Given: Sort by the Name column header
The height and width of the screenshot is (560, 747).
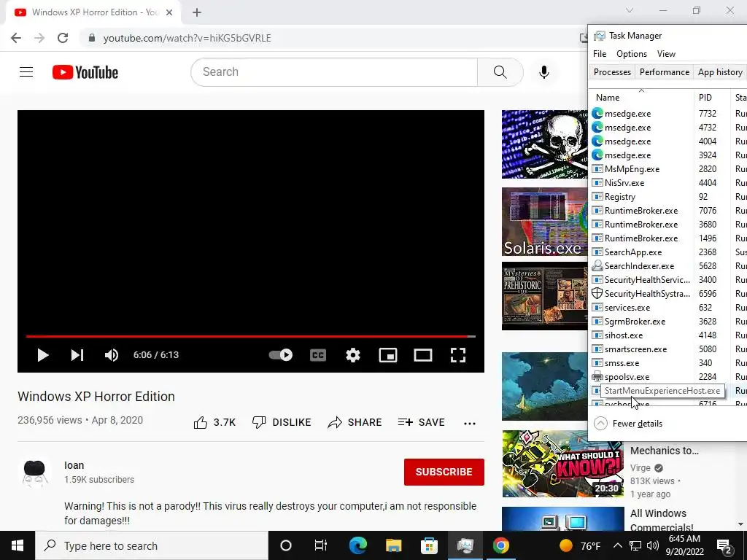Looking at the screenshot, I should click(x=641, y=97).
